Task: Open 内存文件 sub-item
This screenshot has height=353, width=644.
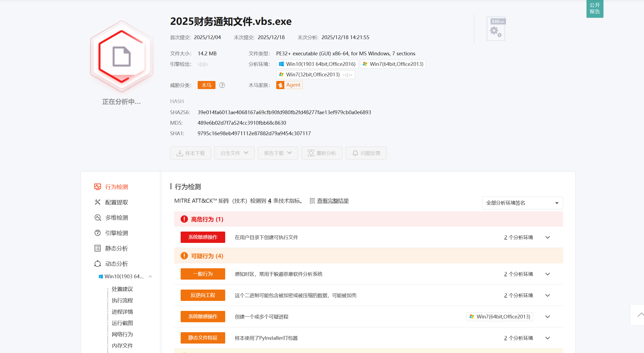Action: pyautogui.click(x=122, y=346)
